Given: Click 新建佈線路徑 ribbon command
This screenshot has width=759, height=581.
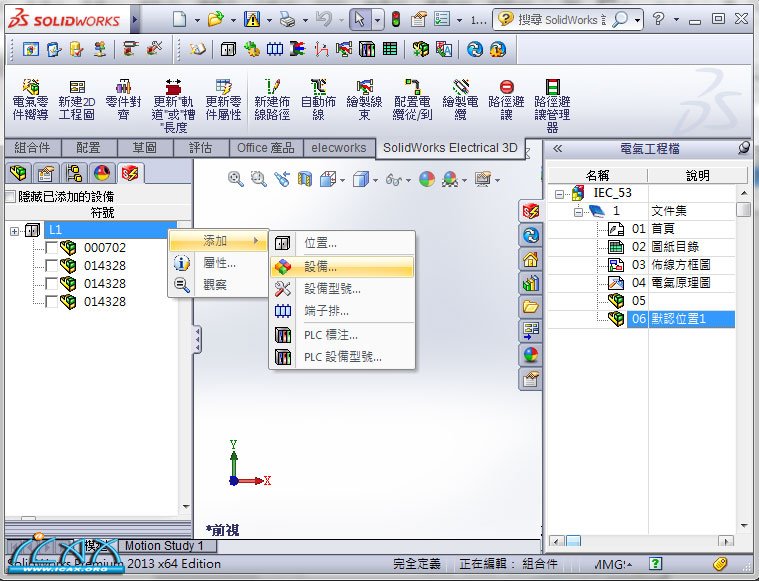Looking at the screenshot, I should pyautogui.click(x=272, y=100).
